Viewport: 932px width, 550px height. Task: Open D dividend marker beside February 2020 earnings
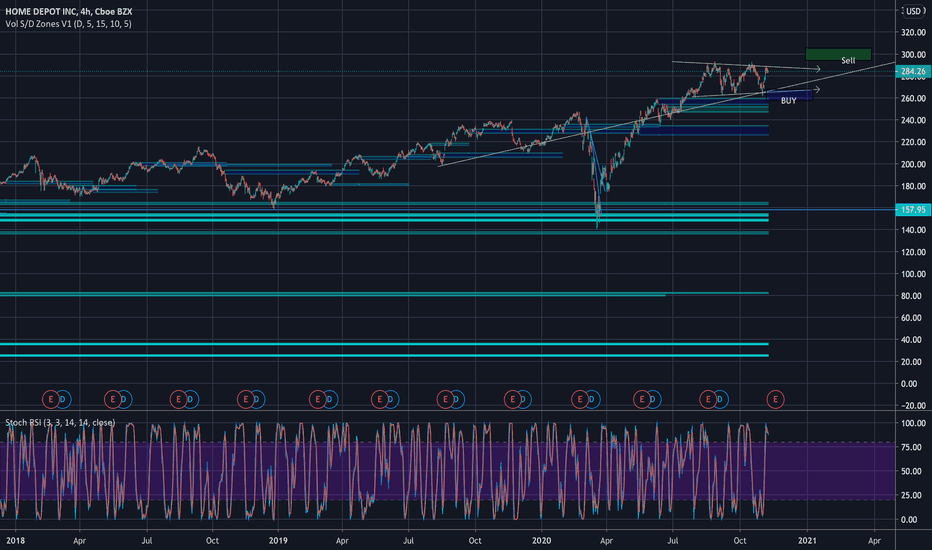point(592,399)
